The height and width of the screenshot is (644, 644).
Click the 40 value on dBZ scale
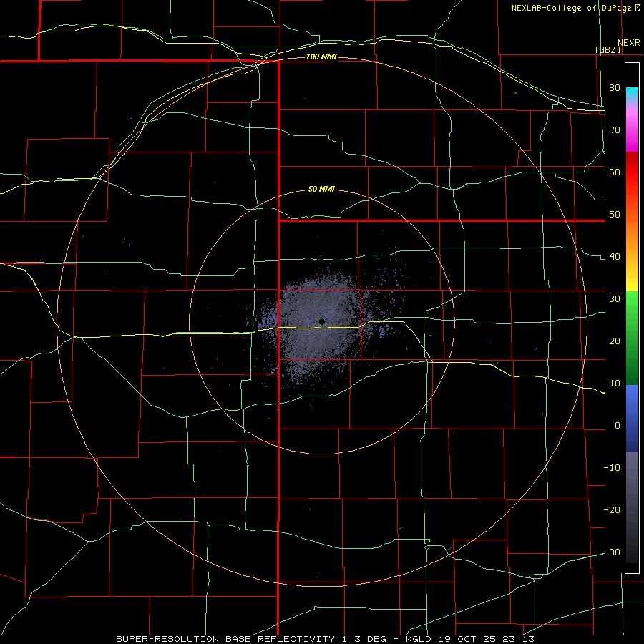coord(615,257)
